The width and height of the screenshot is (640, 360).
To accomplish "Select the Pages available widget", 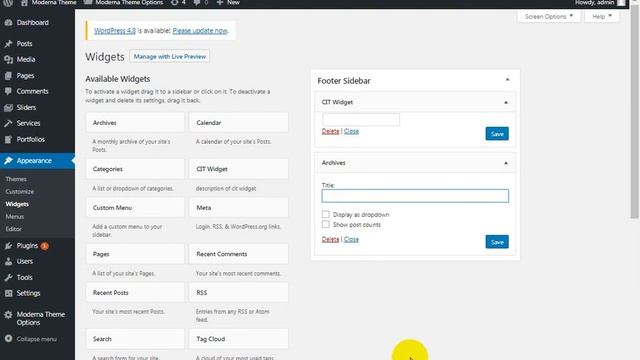I will pyautogui.click(x=135, y=254).
